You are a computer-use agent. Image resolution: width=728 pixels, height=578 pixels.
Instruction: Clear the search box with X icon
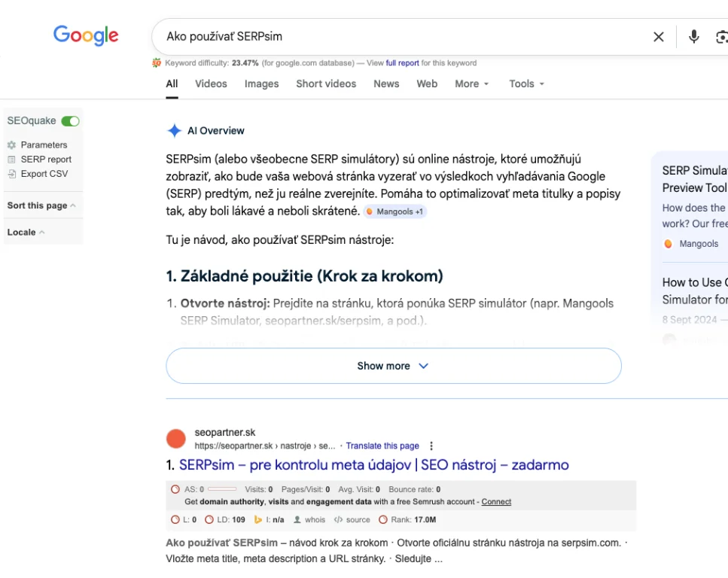(659, 37)
